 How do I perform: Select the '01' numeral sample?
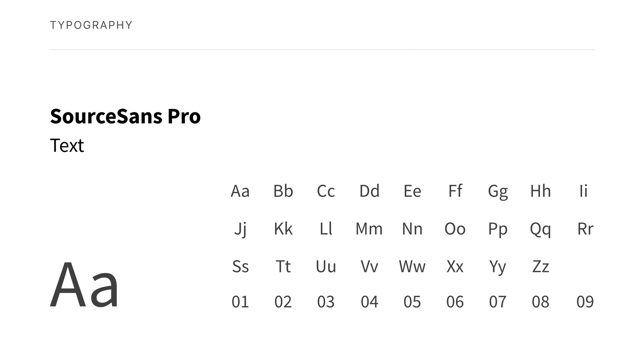pos(240,302)
